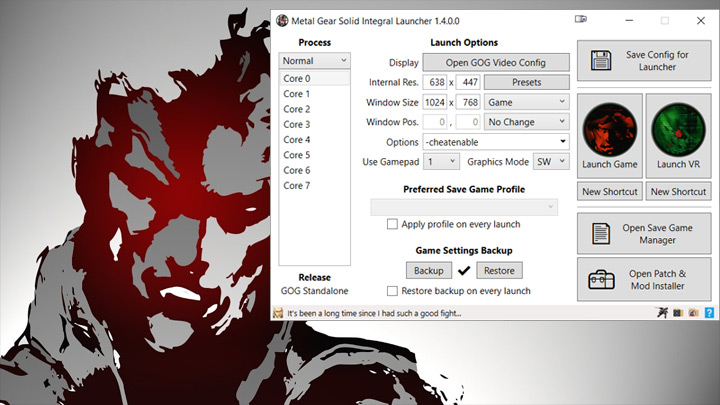The height and width of the screenshot is (405, 720).
Task: Click the Launch Options heading
Action: click(x=464, y=42)
